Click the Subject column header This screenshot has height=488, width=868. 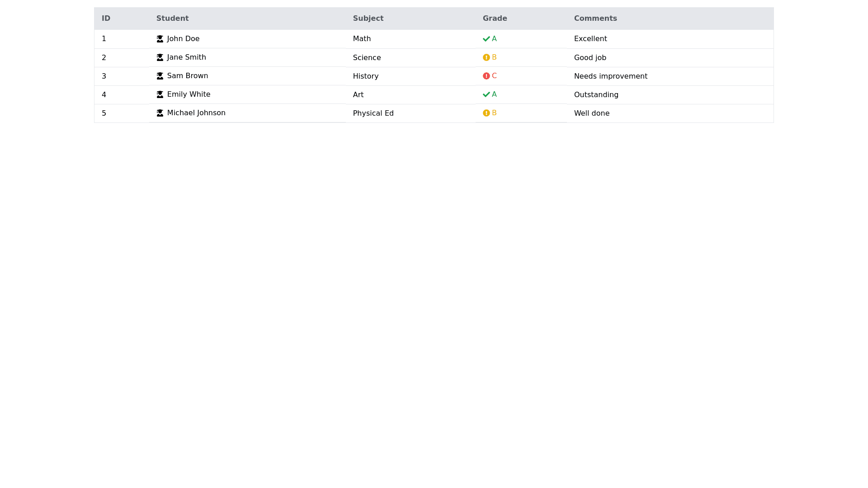368,19
